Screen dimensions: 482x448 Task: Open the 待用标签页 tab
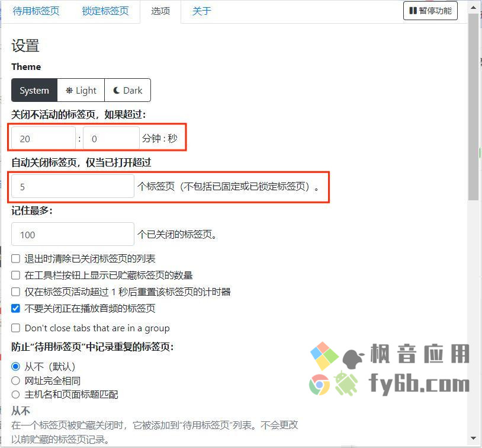pos(36,11)
